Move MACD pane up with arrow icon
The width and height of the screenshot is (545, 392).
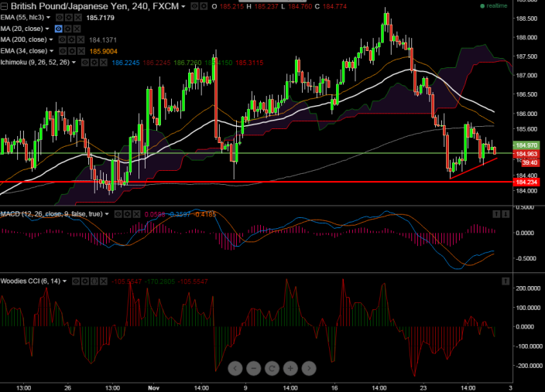(496, 213)
